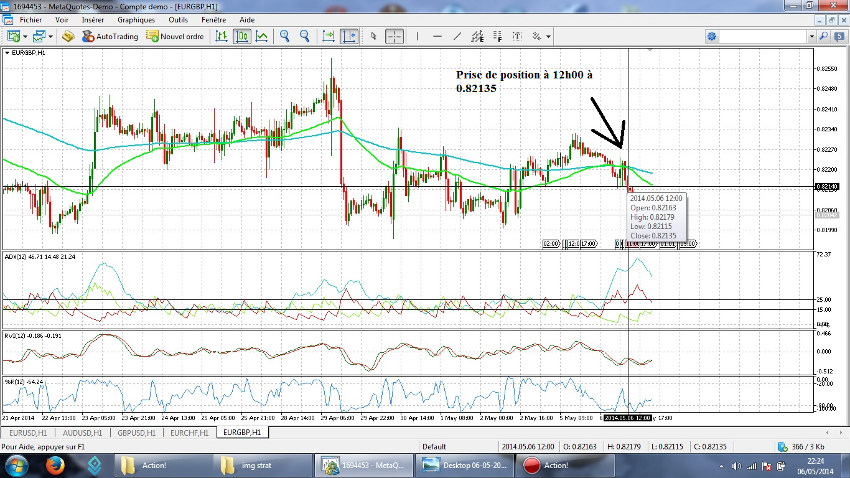The height and width of the screenshot is (478, 850).
Task: Open the Graphiques menu
Action: [x=136, y=20]
